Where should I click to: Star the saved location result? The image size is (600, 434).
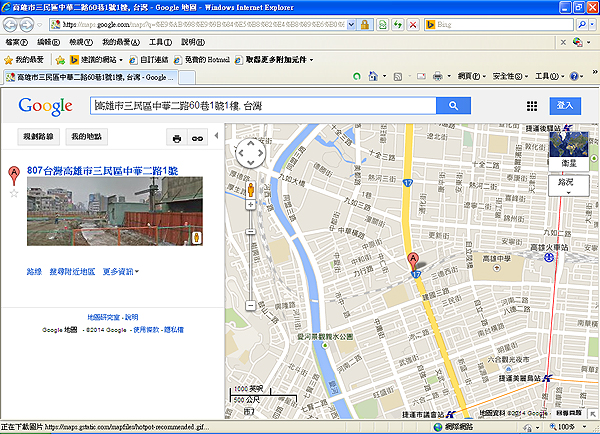click(14, 193)
